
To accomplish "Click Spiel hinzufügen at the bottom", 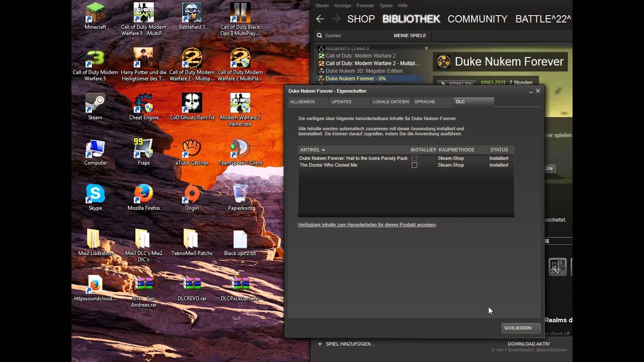I will click(346, 344).
